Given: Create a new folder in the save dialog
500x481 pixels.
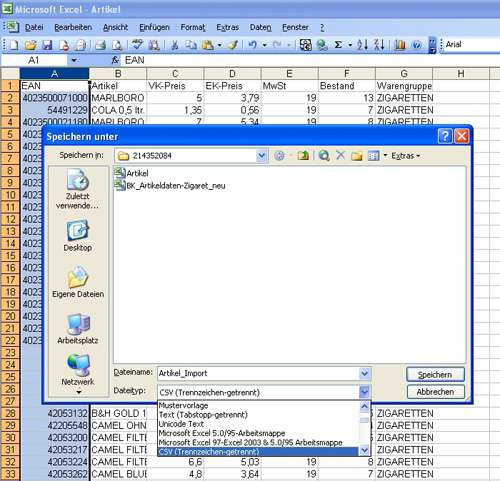Looking at the screenshot, I should (x=357, y=156).
